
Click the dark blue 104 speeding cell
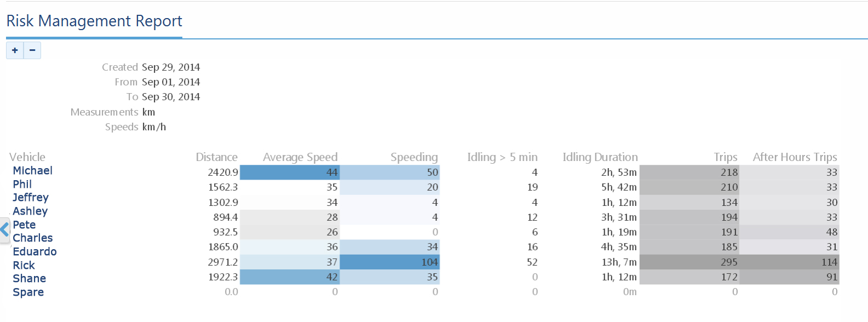coord(389,262)
